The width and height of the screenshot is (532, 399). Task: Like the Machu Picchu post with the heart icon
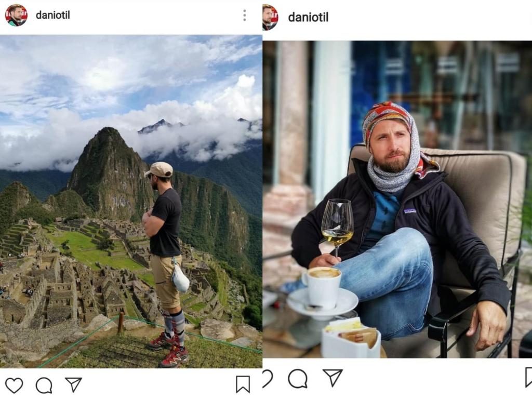tap(14, 385)
